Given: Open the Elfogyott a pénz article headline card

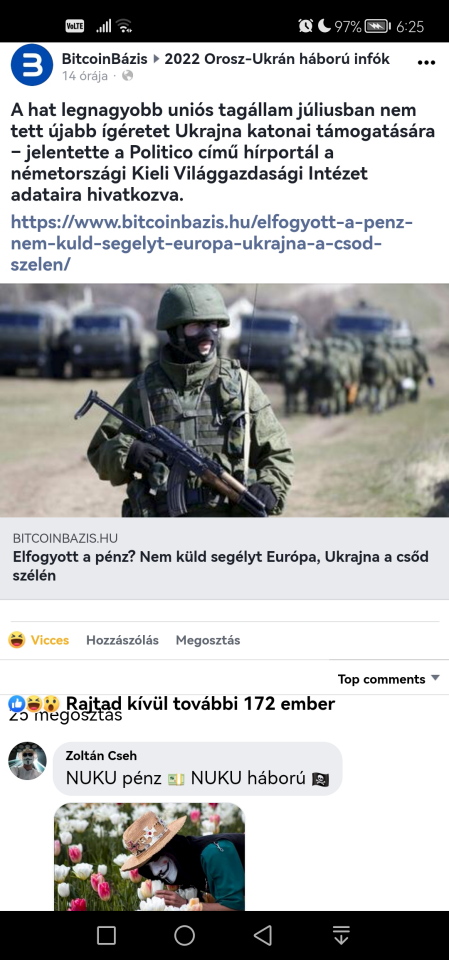Looking at the screenshot, I should [224, 558].
